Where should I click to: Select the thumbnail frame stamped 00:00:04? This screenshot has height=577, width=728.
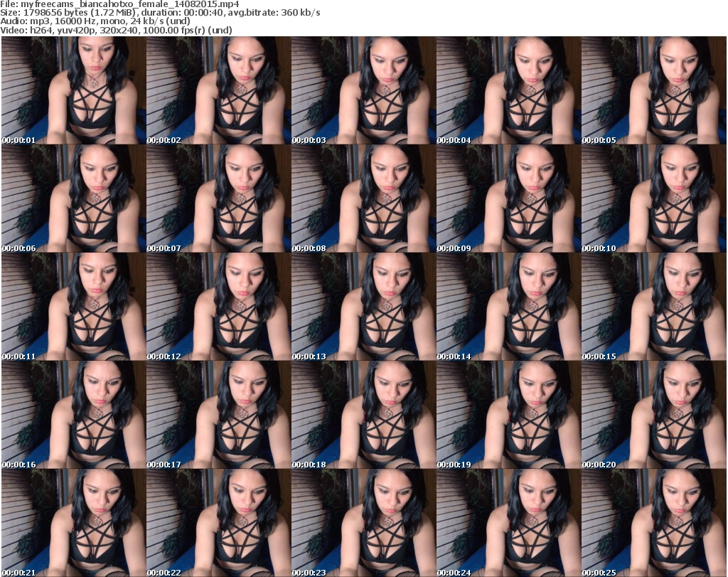click(508, 90)
